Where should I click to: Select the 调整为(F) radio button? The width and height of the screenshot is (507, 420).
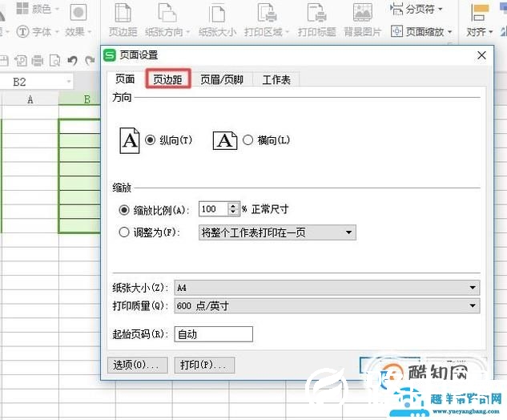point(124,232)
